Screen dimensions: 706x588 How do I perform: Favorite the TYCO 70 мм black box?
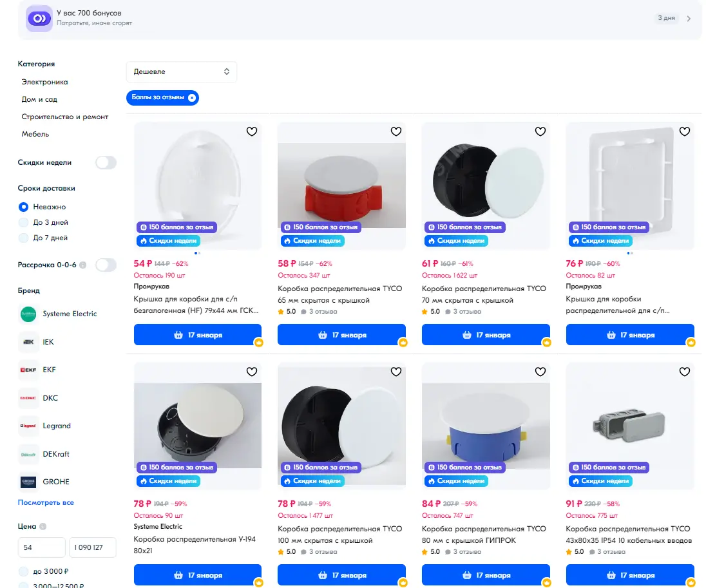point(540,131)
